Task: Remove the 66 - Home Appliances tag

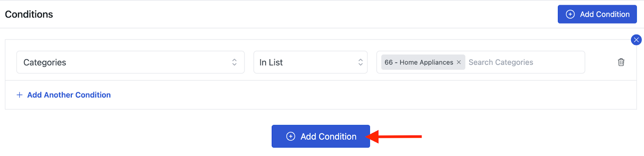Action: (458, 62)
